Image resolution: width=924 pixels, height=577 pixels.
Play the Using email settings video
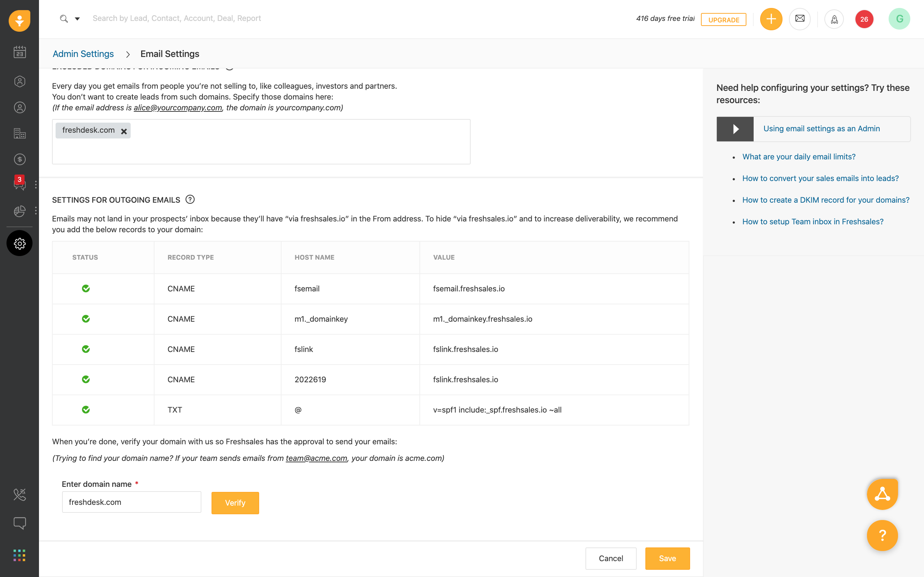(735, 129)
